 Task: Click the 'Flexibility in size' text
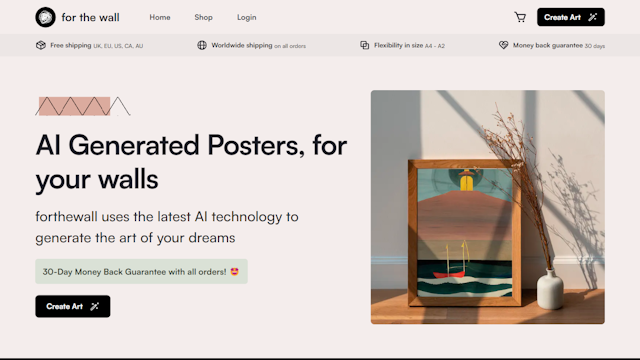(x=398, y=45)
